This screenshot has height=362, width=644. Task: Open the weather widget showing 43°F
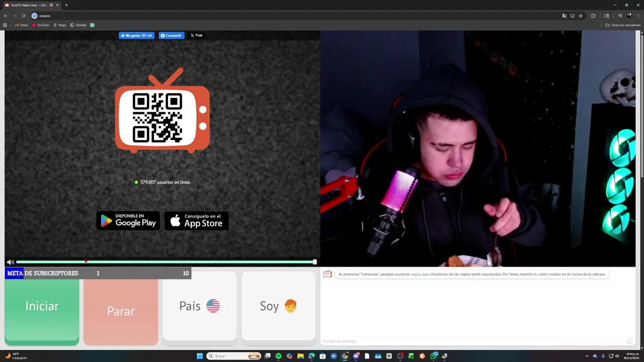[x=16, y=356]
